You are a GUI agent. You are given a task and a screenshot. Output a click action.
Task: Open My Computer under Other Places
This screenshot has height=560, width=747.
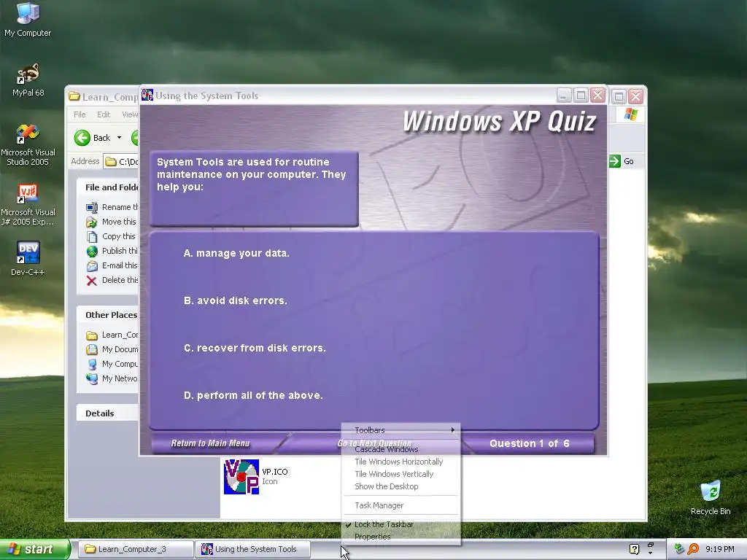(x=112, y=364)
